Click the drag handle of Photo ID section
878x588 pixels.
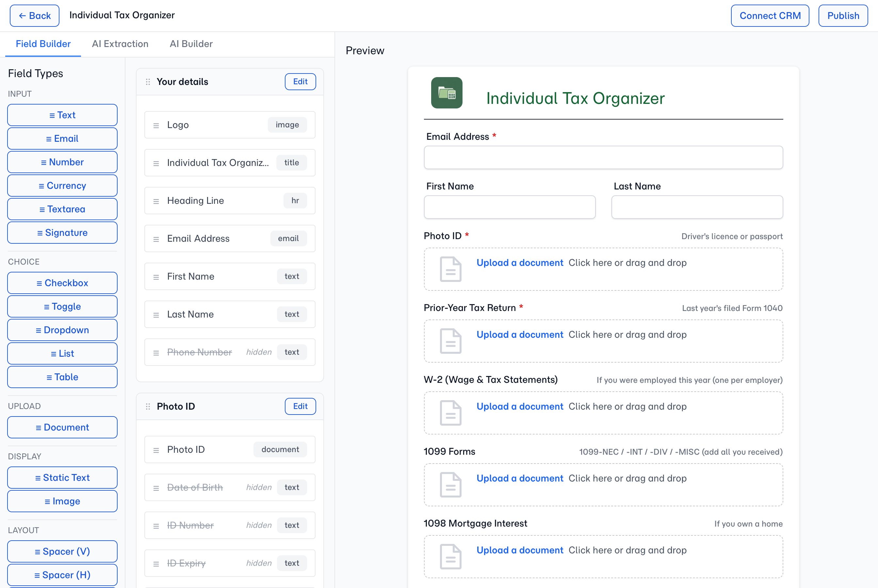pyautogui.click(x=148, y=406)
